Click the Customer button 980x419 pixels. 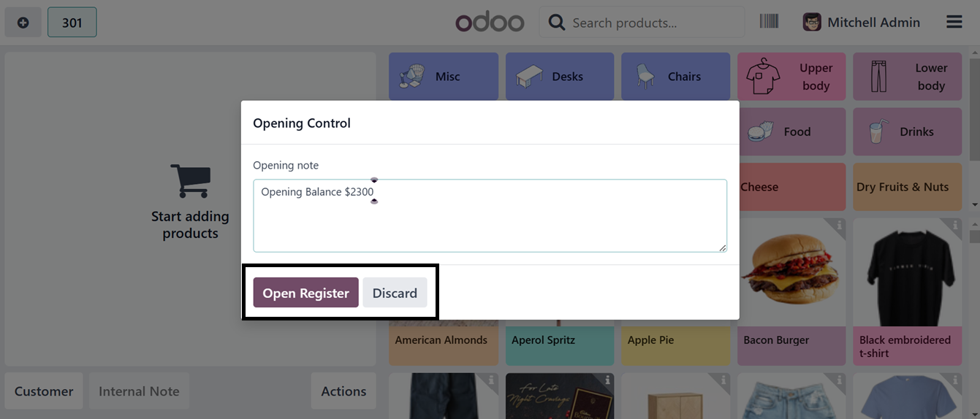coord(44,391)
